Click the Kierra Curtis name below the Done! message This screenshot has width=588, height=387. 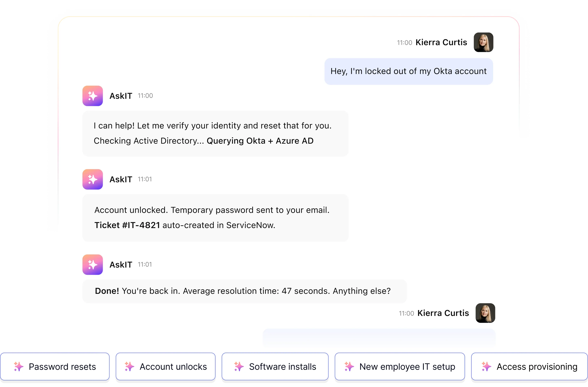(443, 313)
